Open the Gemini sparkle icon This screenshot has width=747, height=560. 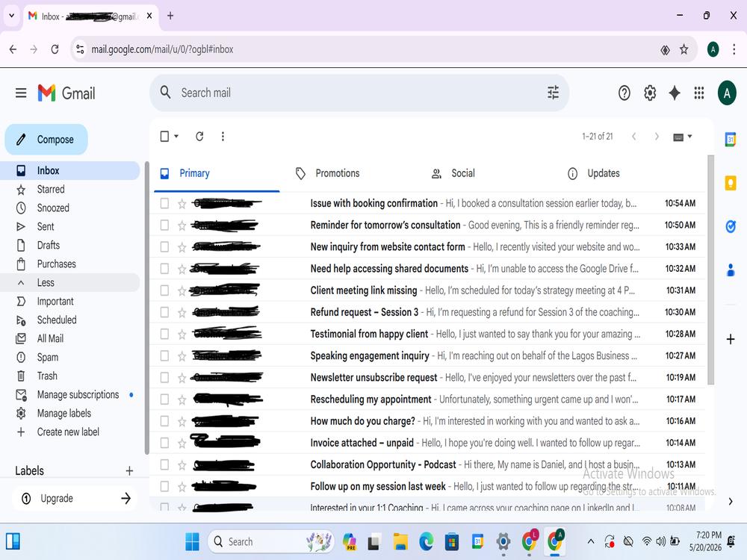tap(674, 93)
